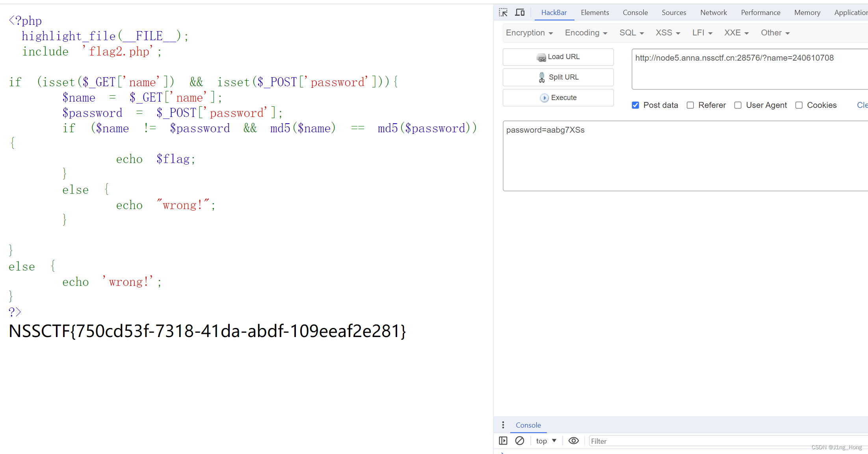Image resolution: width=868 pixels, height=454 pixels.
Task: Clear the console with the ban icon
Action: coord(520,441)
